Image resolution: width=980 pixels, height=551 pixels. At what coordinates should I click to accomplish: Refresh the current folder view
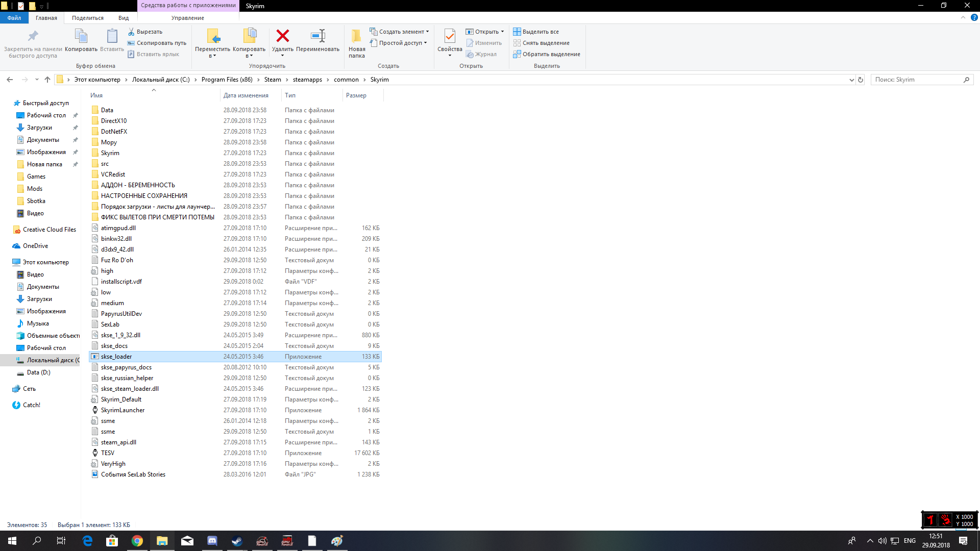(x=861, y=80)
